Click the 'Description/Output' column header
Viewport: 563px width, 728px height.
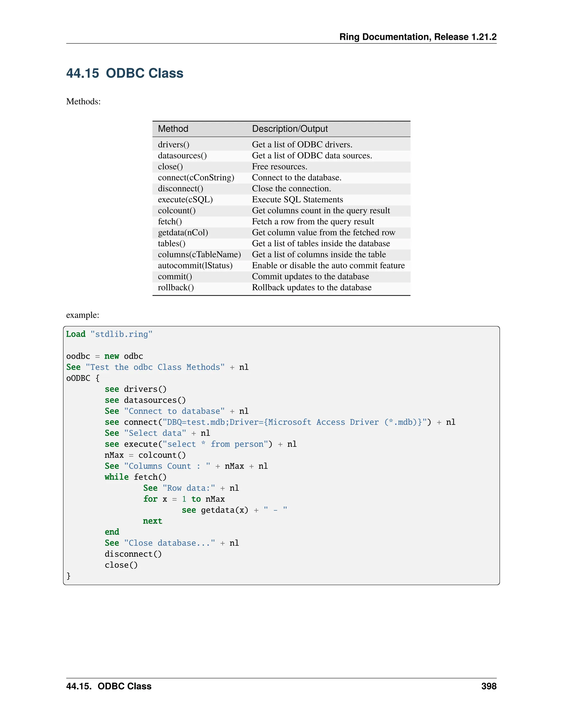tap(289, 129)
